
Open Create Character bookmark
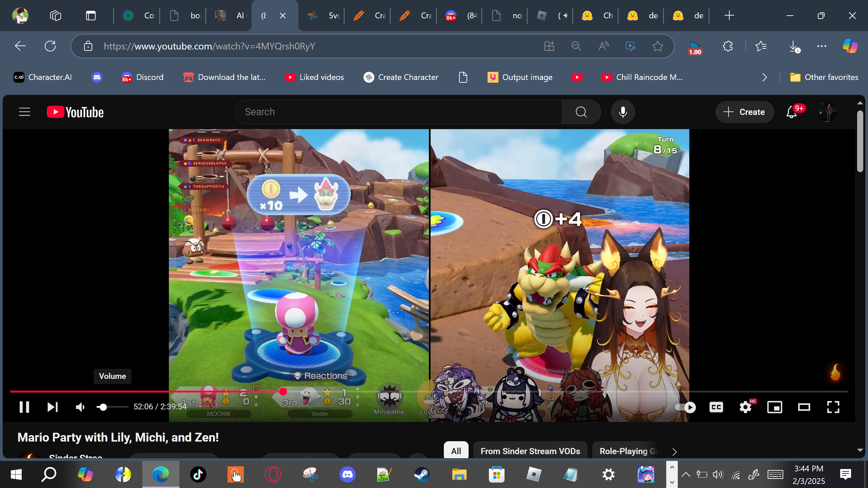tap(401, 77)
